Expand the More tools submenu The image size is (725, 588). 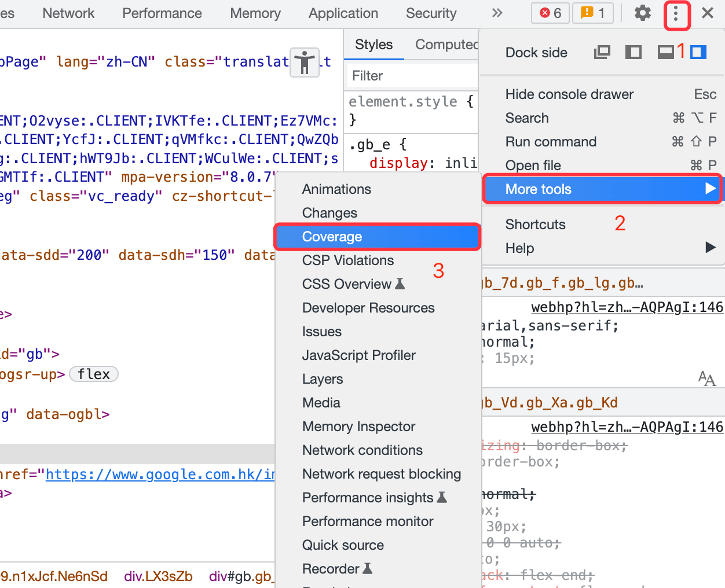coord(602,189)
